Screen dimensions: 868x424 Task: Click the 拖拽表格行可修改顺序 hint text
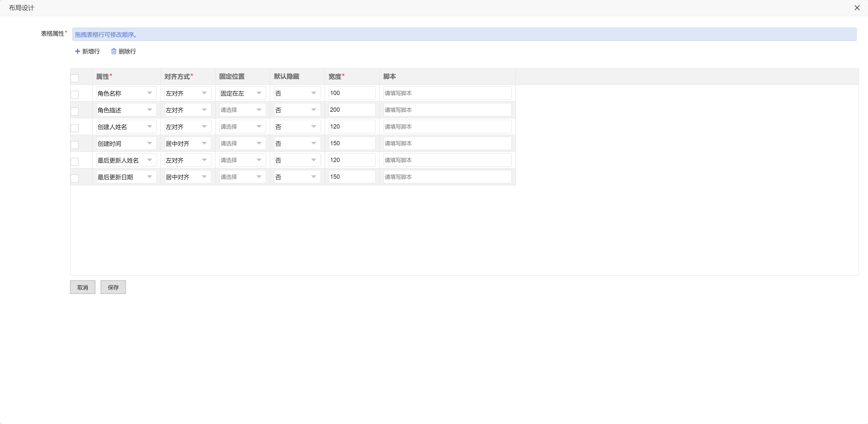106,34
